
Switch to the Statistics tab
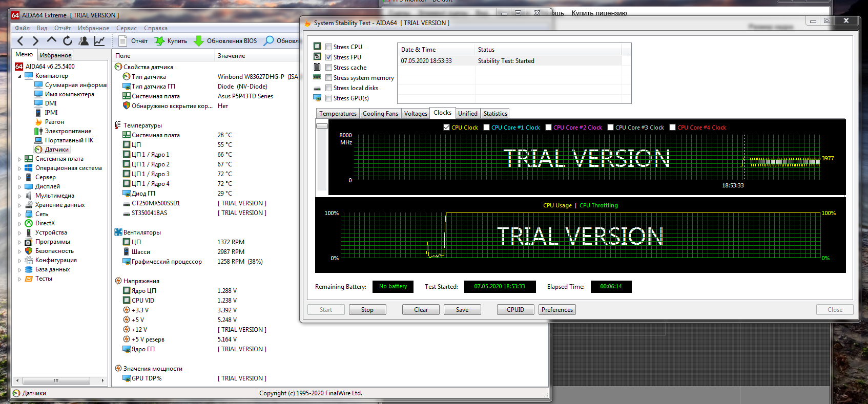pos(495,114)
